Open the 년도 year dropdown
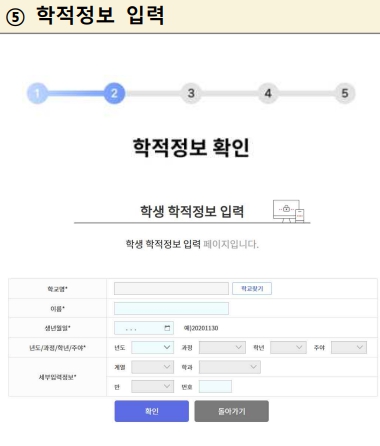 pyautogui.click(x=153, y=347)
